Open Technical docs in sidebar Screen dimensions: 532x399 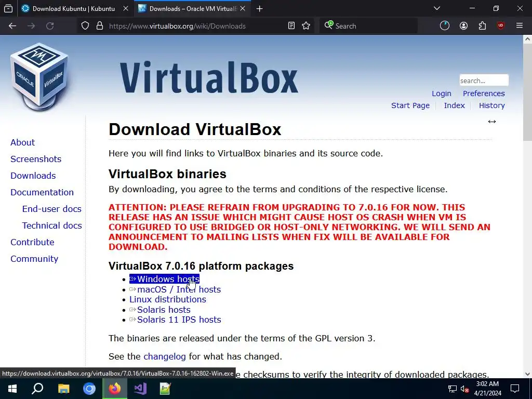pos(52,225)
